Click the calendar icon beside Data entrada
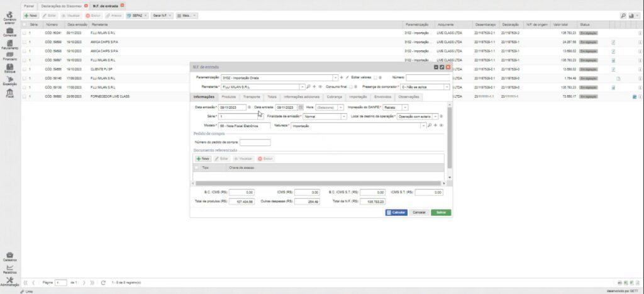Screen dimensions: 644x294 point(301,108)
